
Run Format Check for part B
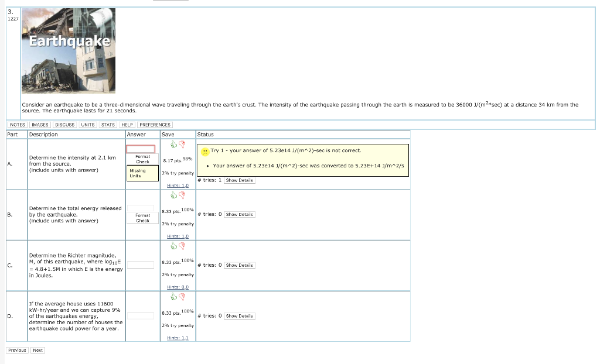(x=143, y=218)
